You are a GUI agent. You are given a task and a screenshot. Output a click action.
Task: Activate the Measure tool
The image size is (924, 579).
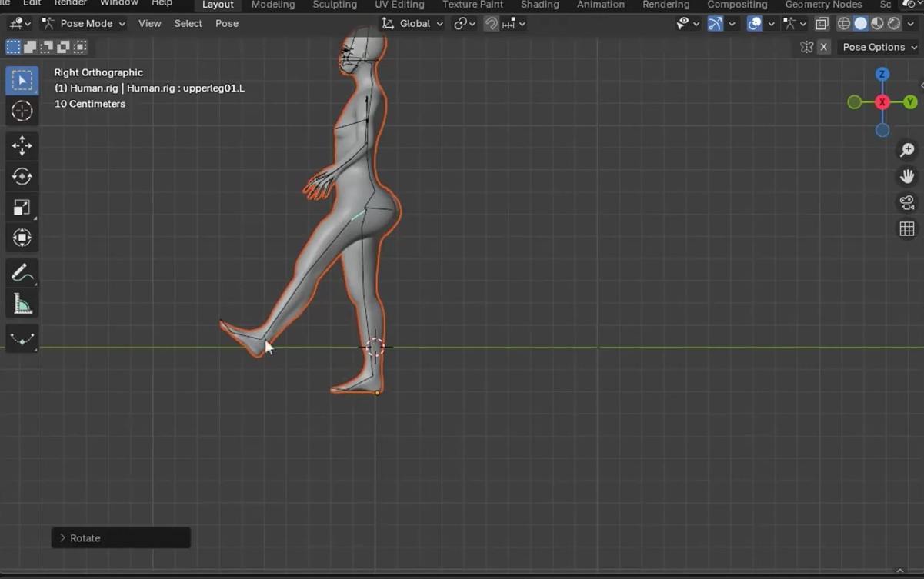click(x=22, y=304)
